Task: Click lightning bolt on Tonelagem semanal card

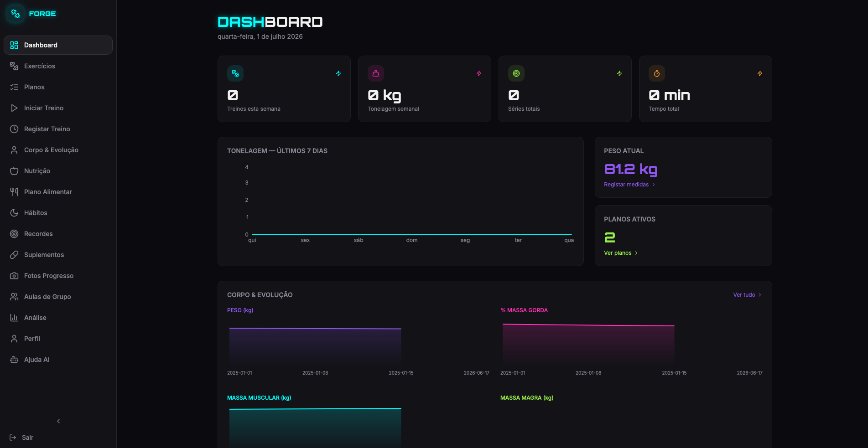Action: click(479, 73)
